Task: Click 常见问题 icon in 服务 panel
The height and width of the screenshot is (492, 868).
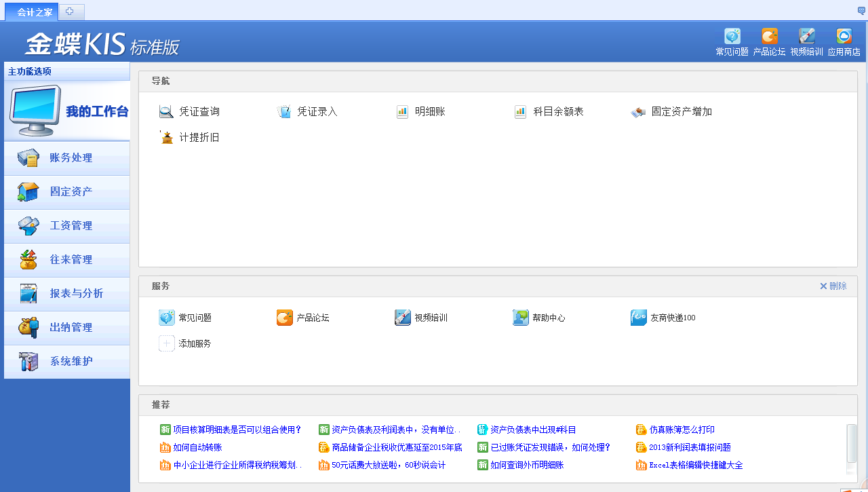Action: [x=167, y=318]
